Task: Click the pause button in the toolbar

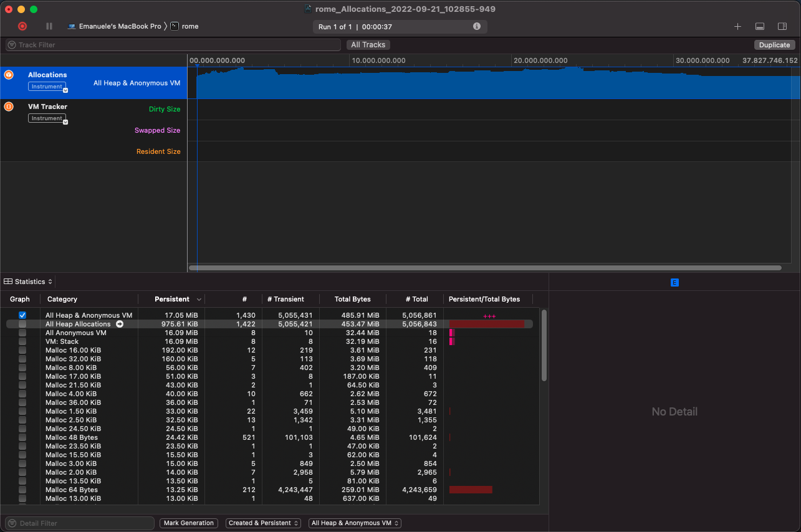Action: point(49,26)
